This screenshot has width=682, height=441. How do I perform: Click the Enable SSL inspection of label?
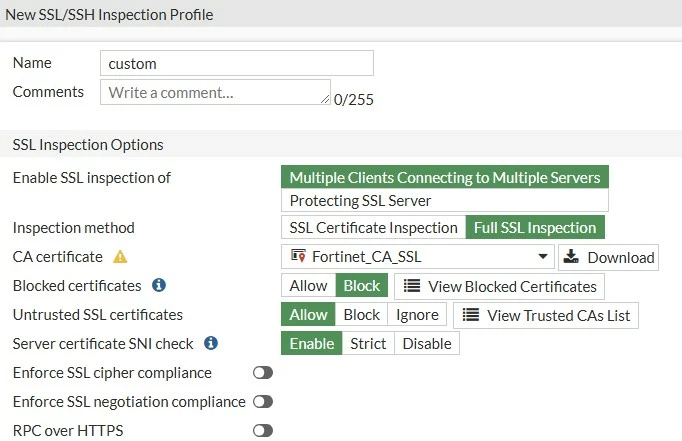92,177
